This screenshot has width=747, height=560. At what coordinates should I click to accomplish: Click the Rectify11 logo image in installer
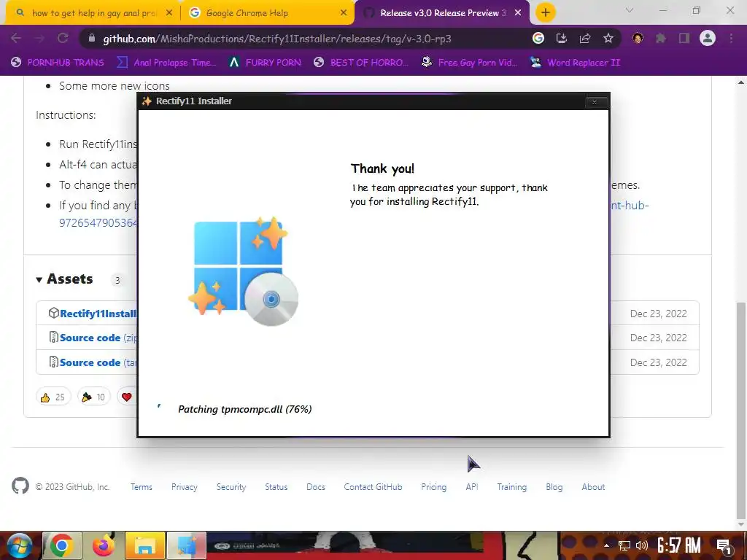click(243, 271)
